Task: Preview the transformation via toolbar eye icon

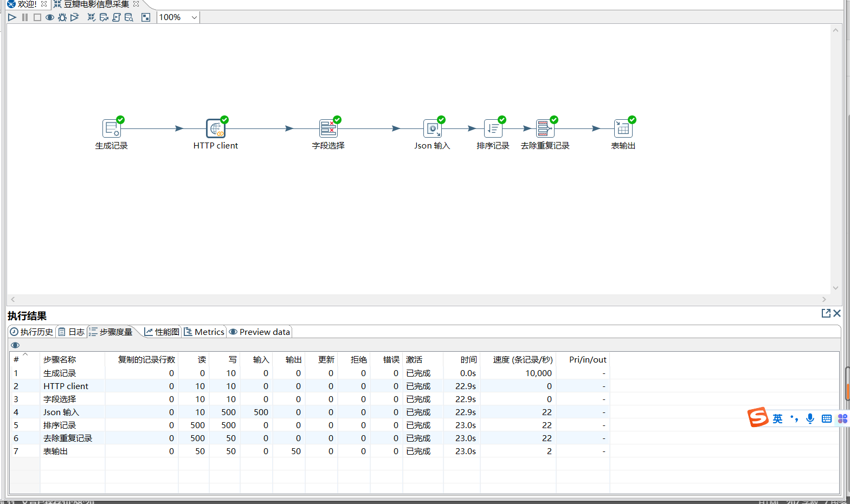Action: (x=50, y=17)
